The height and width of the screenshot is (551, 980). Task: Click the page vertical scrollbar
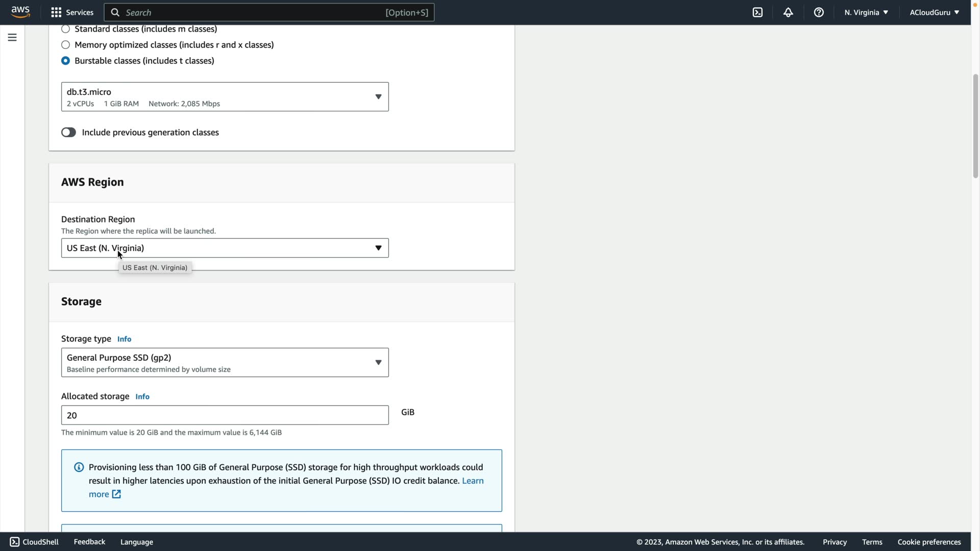point(975,127)
